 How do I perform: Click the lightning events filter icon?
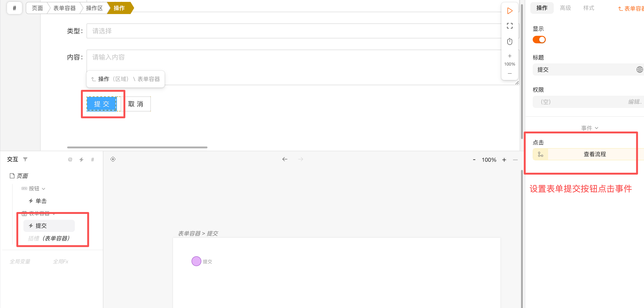pos(82,160)
